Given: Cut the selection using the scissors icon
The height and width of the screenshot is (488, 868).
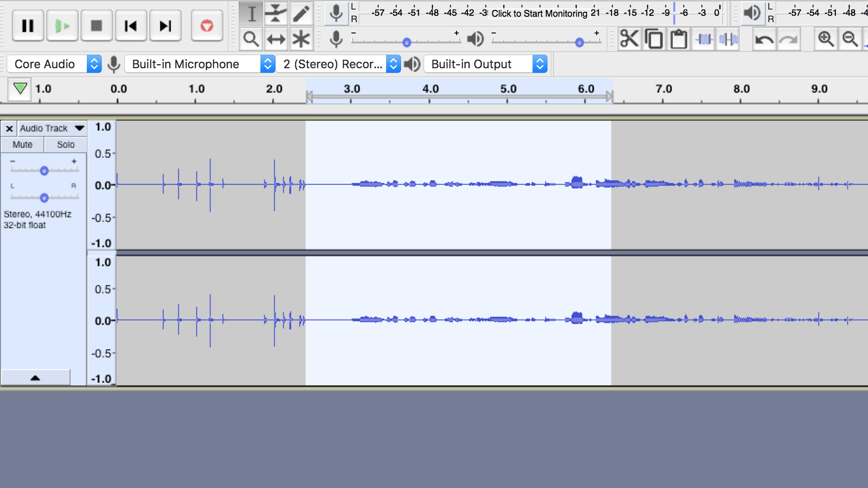Looking at the screenshot, I should click(x=630, y=39).
